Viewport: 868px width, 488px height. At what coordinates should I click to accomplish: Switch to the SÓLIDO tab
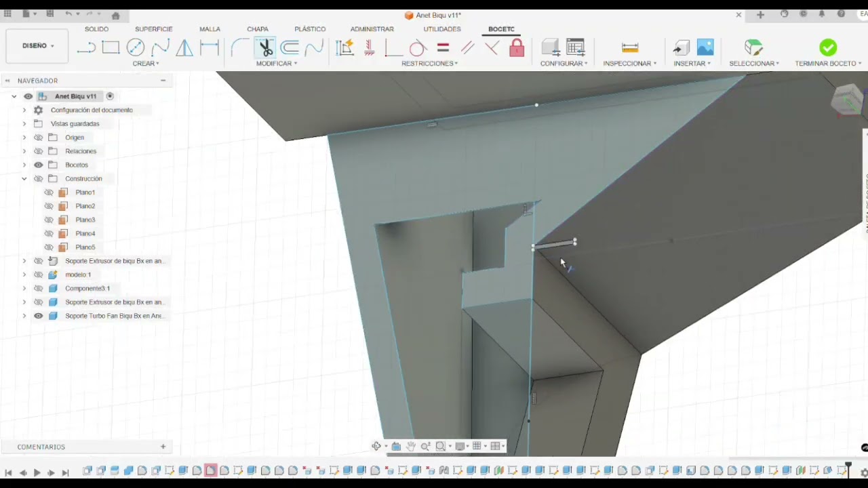96,29
